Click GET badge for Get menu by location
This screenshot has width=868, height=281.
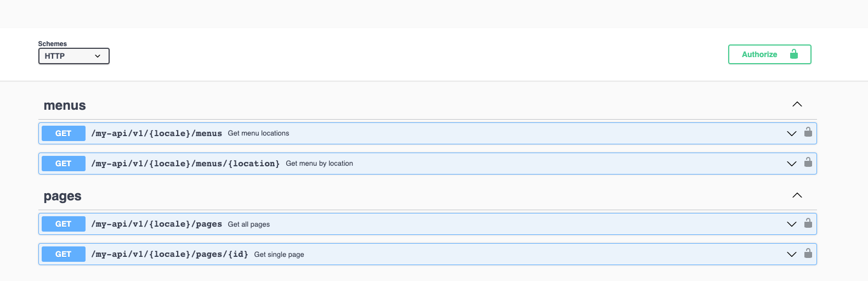(64, 164)
